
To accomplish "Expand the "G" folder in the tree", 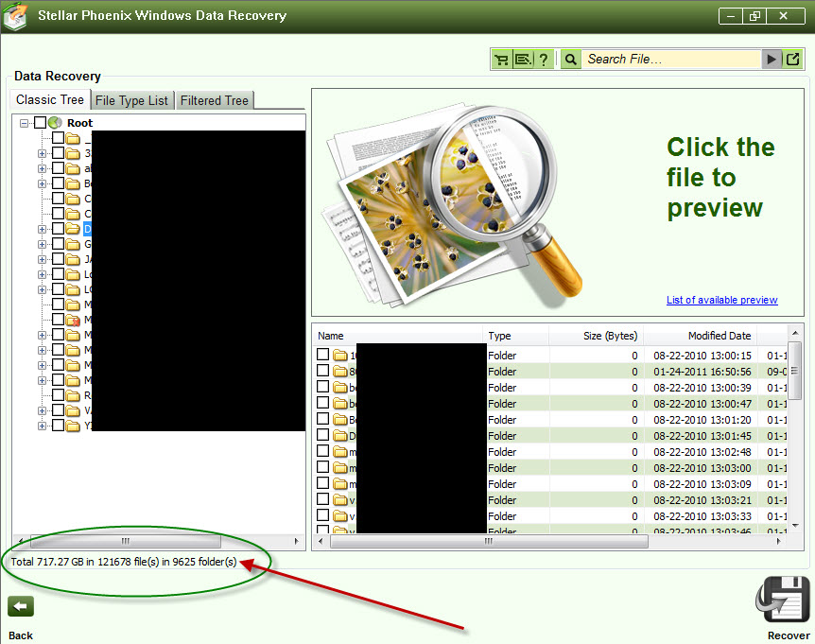I will [43, 244].
